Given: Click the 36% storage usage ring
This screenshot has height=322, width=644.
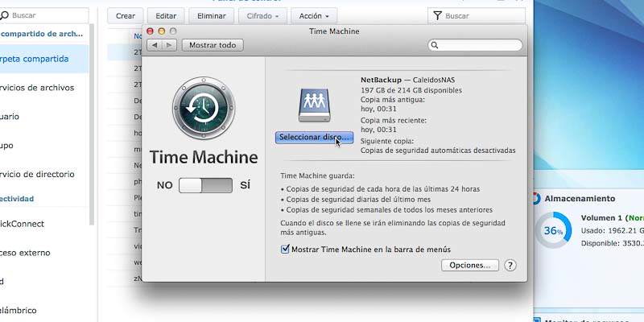Looking at the screenshot, I should tap(553, 230).
